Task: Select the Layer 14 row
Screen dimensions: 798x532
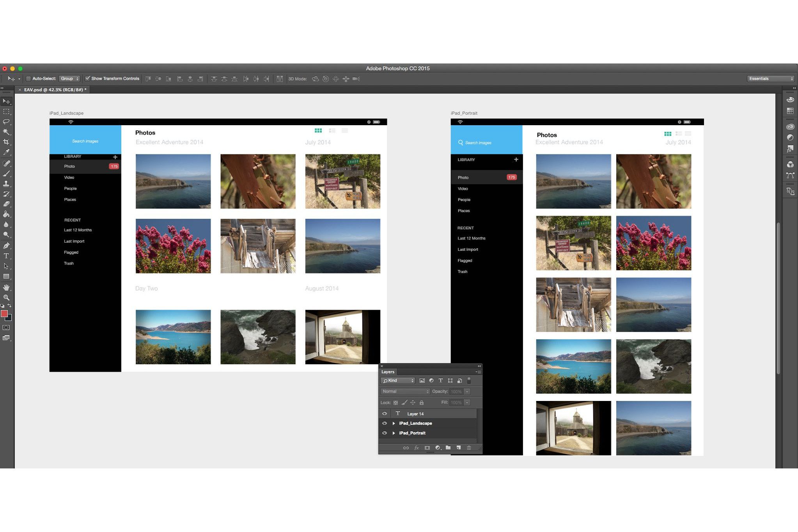Action: point(428,413)
